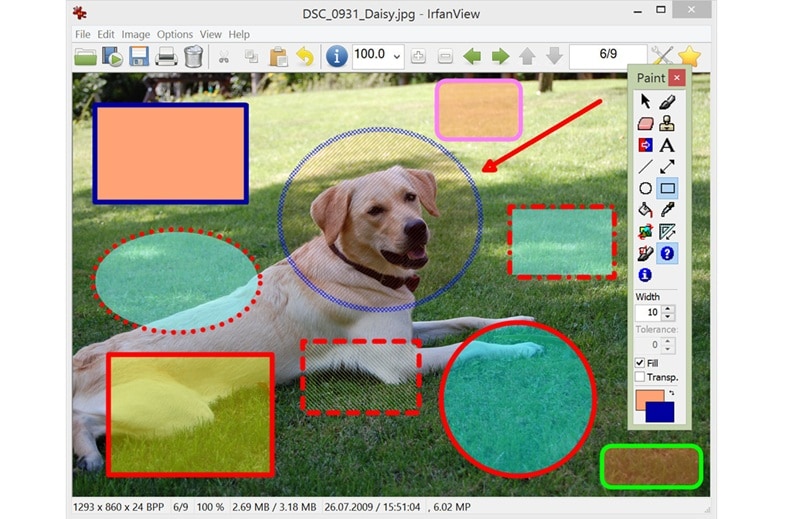The image size is (800, 519).
Task: Increase Width with up stepper
Action: tap(668, 309)
